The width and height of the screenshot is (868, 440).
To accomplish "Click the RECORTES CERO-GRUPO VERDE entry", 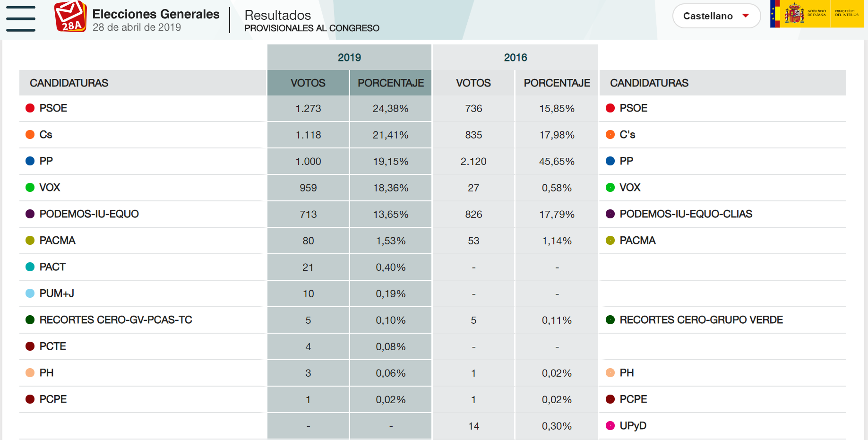I will [x=701, y=320].
